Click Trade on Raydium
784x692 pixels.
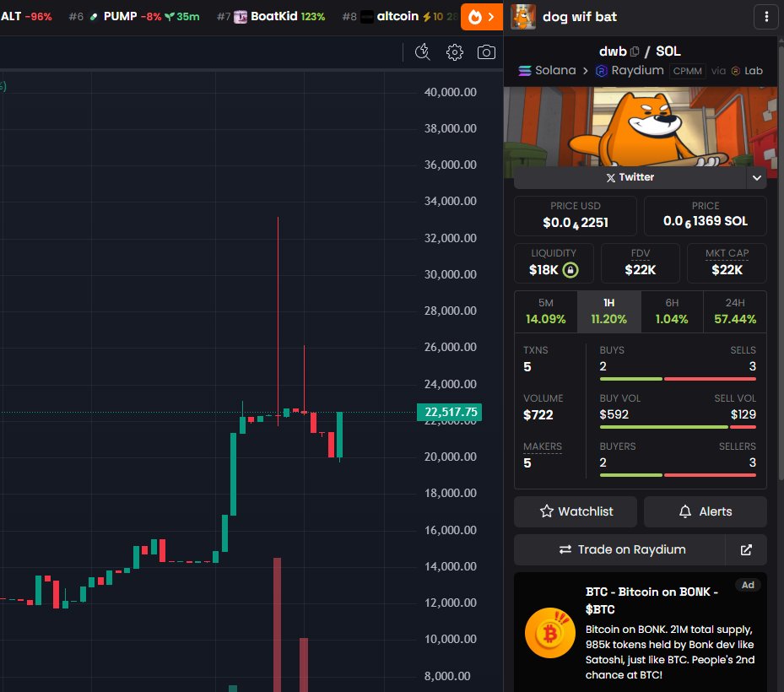click(619, 549)
